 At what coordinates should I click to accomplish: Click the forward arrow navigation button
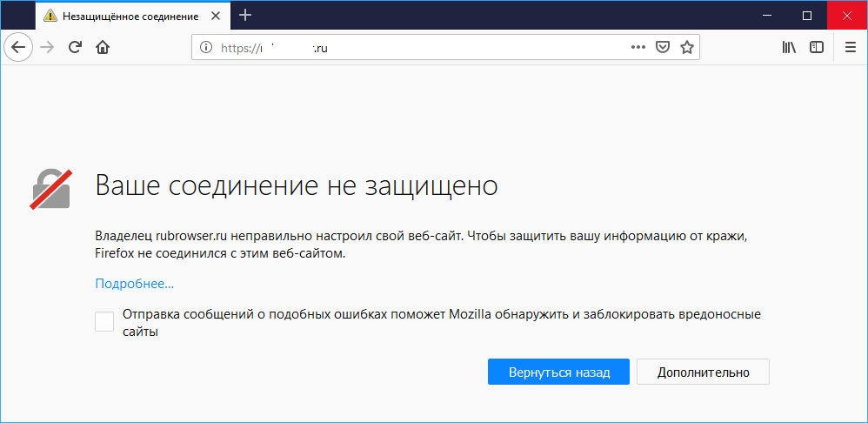[48, 48]
